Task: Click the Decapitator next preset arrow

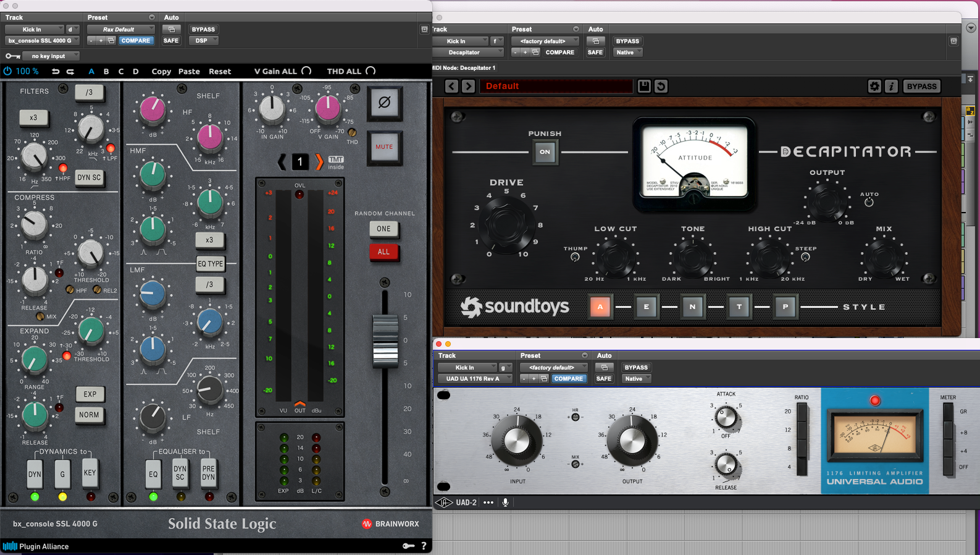Action: (x=469, y=86)
